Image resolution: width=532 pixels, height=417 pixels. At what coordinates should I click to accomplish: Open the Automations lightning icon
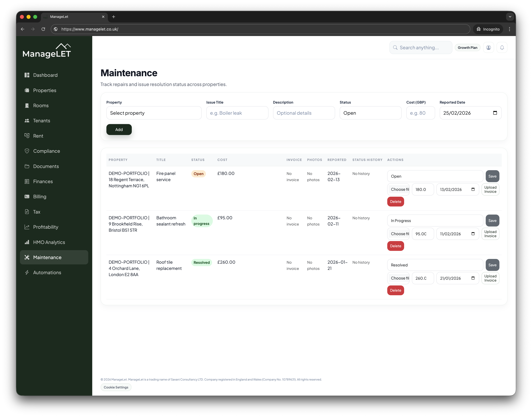tap(27, 272)
